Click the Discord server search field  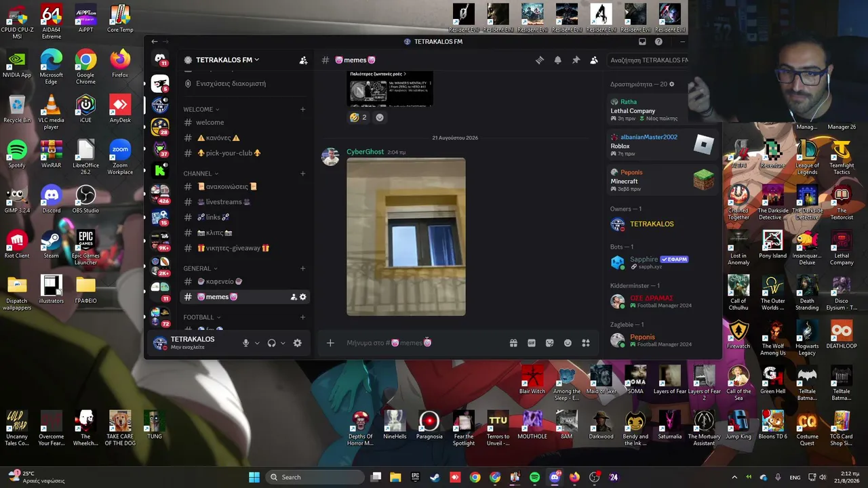point(649,60)
